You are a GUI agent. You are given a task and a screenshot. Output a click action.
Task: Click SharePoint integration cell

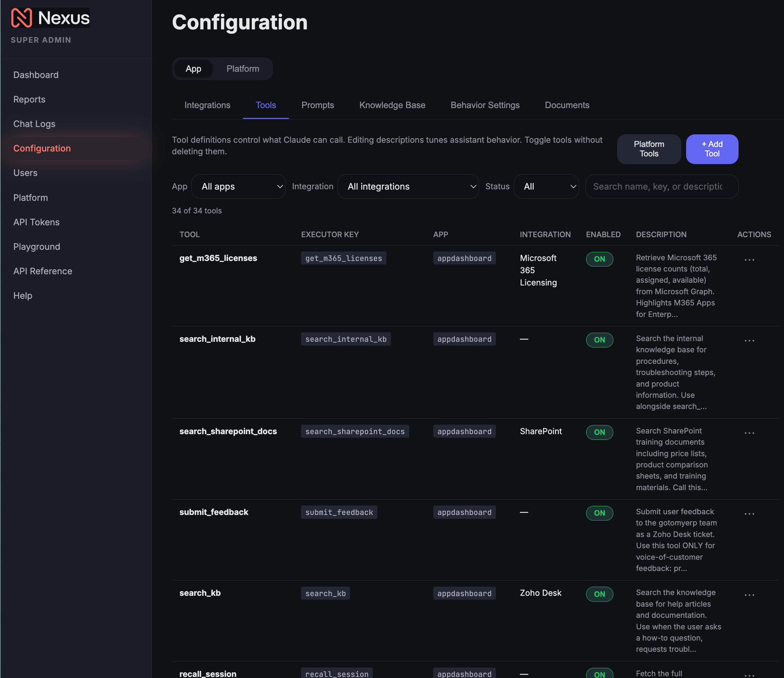click(541, 431)
